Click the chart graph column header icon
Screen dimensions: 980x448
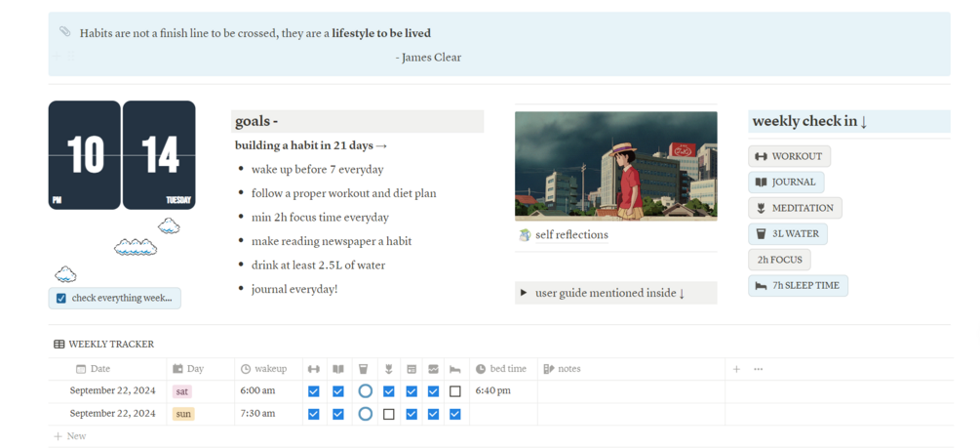click(433, 369)
